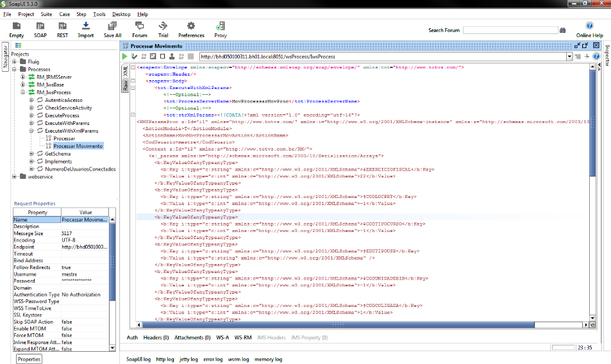Click the restore-down request window icon
This screenshot has height=364, width=611.
coord(585,45)
